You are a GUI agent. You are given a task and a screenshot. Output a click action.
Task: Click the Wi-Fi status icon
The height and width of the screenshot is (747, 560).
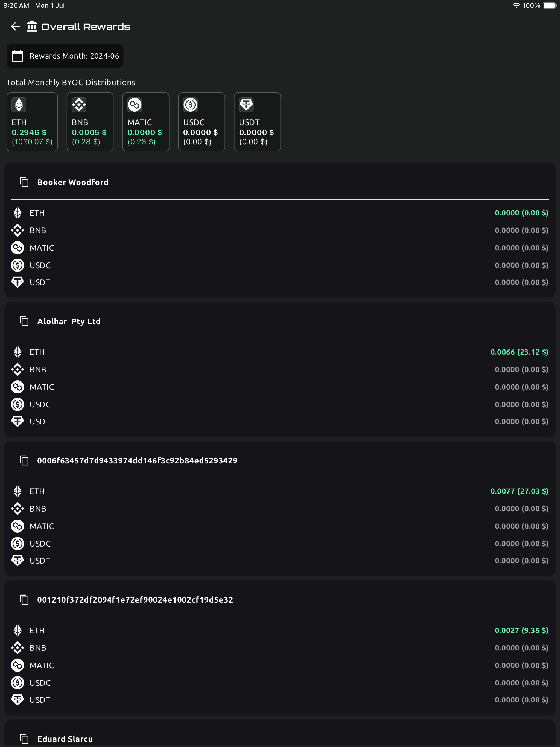[516, 5]
